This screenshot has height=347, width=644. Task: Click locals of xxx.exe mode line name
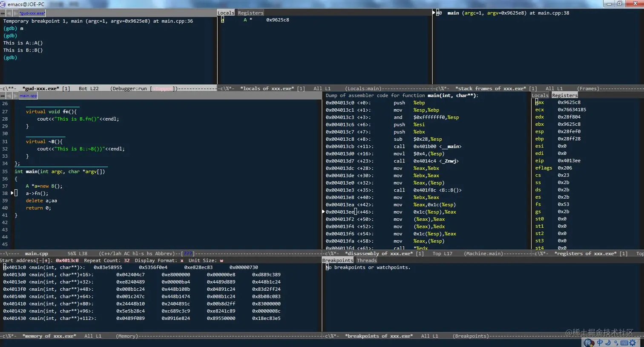click(x=267, y=89)
